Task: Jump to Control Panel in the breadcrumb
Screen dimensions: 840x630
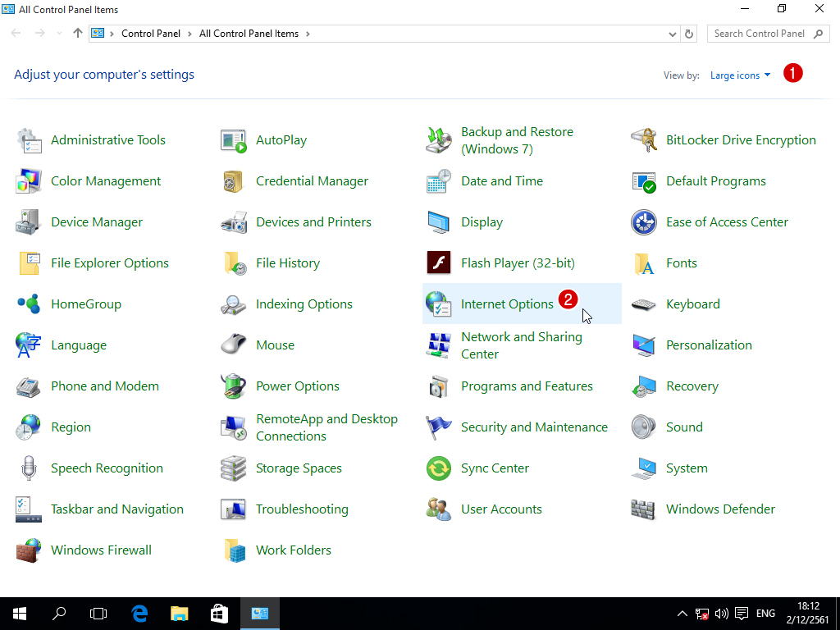Action: point(151,33)
